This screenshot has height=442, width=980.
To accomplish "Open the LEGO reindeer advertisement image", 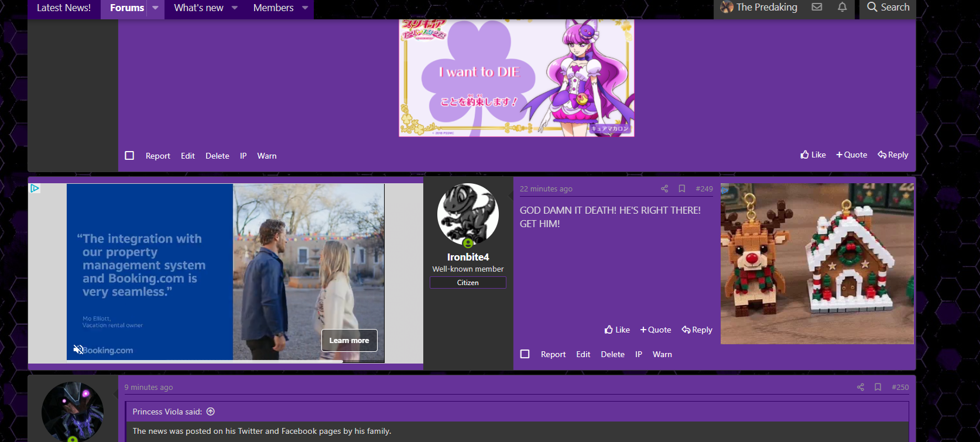I will 817,263.
